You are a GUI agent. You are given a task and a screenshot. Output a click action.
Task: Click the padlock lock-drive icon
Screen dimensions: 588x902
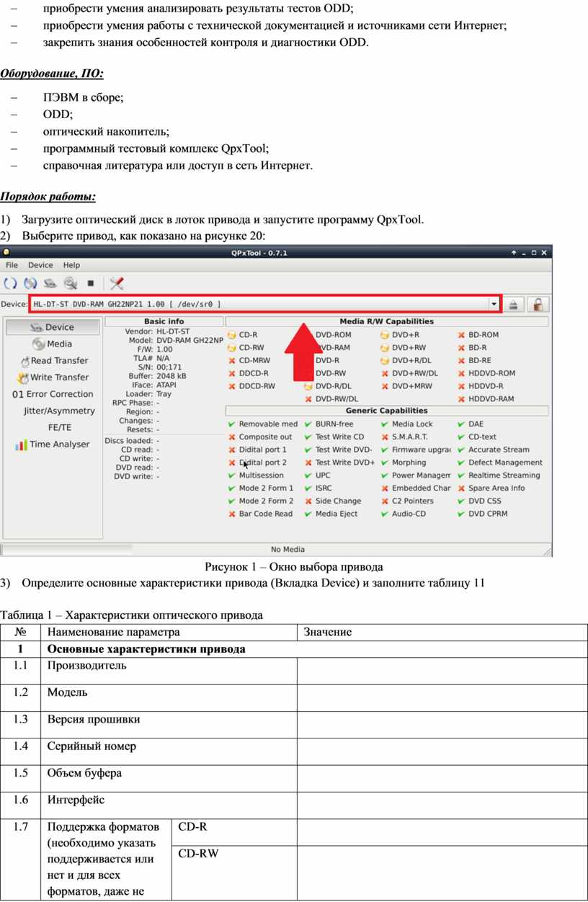(x=538, y=305)
